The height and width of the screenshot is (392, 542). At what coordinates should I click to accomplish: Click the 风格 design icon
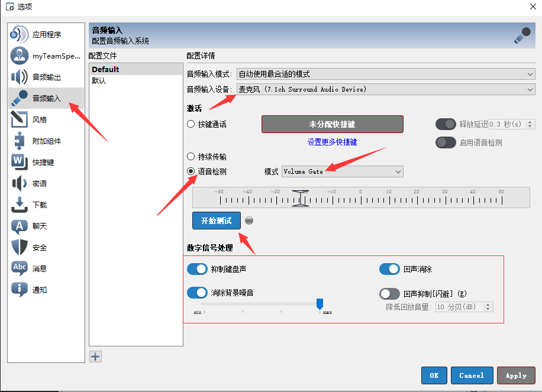pyautogui.click(x=20, y=119)
